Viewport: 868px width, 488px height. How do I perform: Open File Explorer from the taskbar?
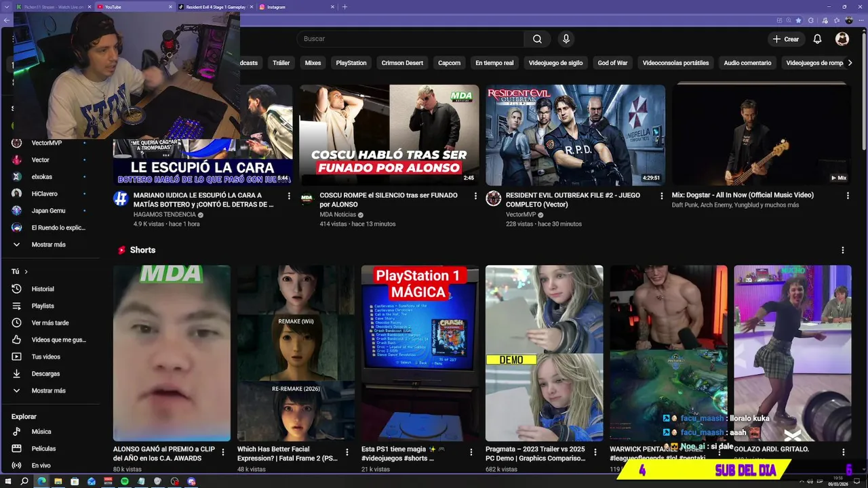[x=58, y=481]
